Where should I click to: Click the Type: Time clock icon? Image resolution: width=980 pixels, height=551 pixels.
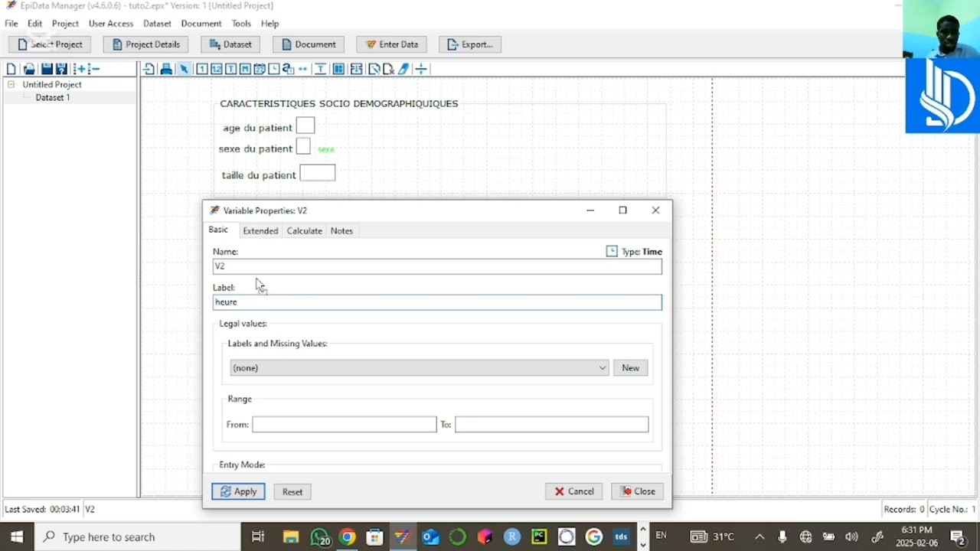[x=612, y=251]
